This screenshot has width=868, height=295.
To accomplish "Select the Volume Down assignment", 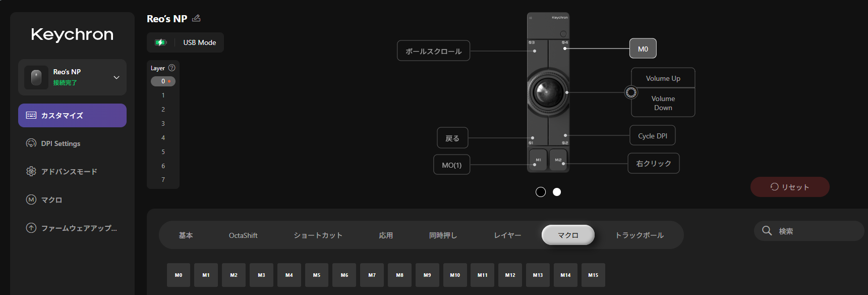I will pos(663,103).
